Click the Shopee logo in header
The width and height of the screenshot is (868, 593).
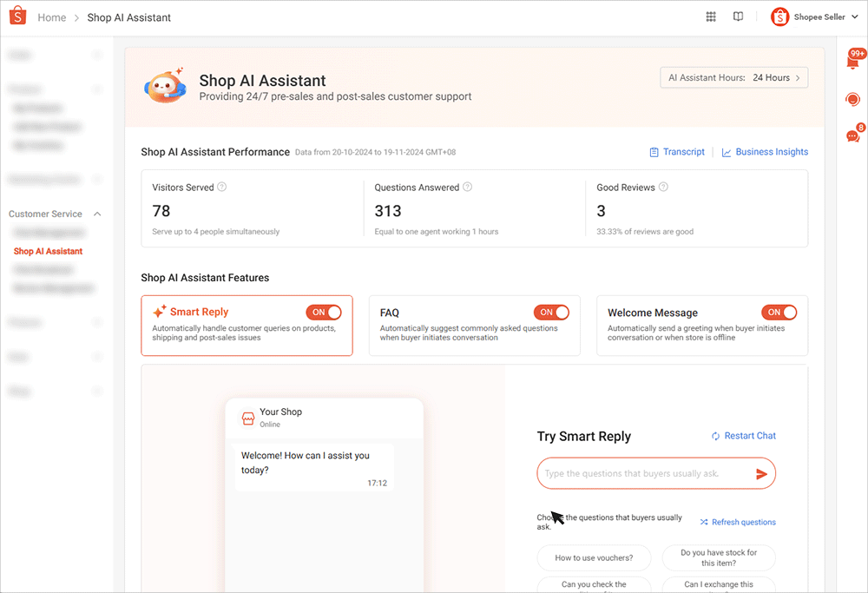coord(17,16)
